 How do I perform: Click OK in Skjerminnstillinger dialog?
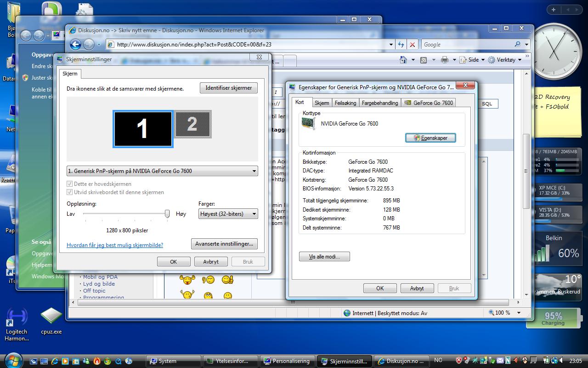click(174, 262)
